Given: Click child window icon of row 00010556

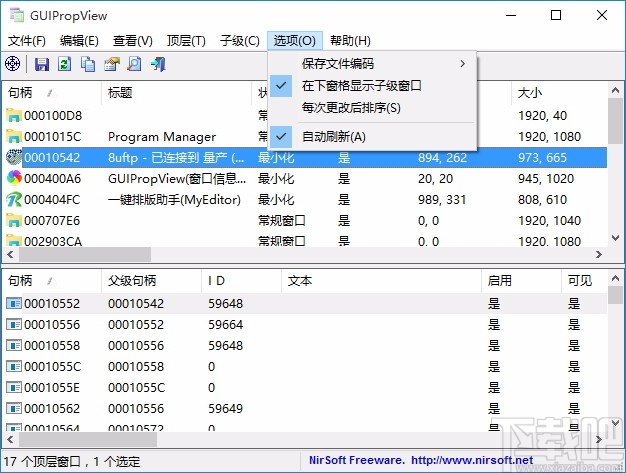Looking at the screenshot, I should (x=14, y=325).
